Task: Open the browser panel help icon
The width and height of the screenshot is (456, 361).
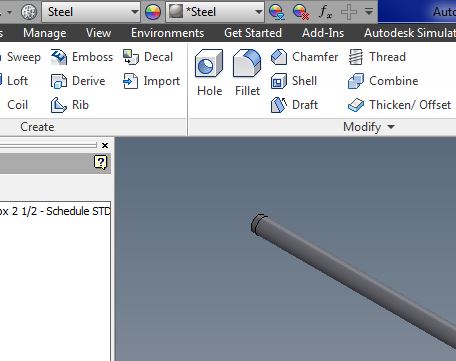Action: coord(101,163)
